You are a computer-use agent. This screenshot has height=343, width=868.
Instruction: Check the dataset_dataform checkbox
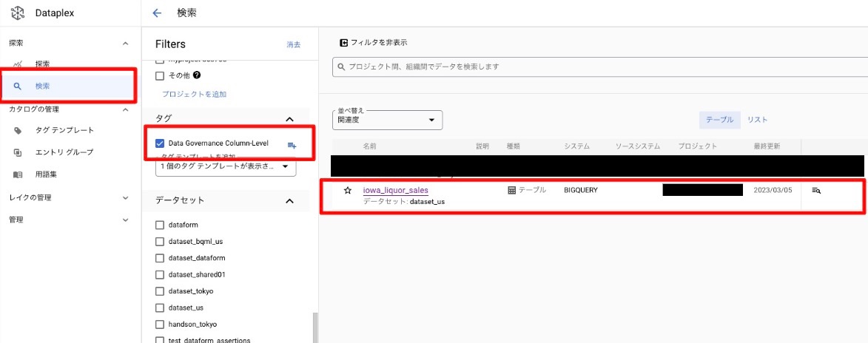pos(160,258)
